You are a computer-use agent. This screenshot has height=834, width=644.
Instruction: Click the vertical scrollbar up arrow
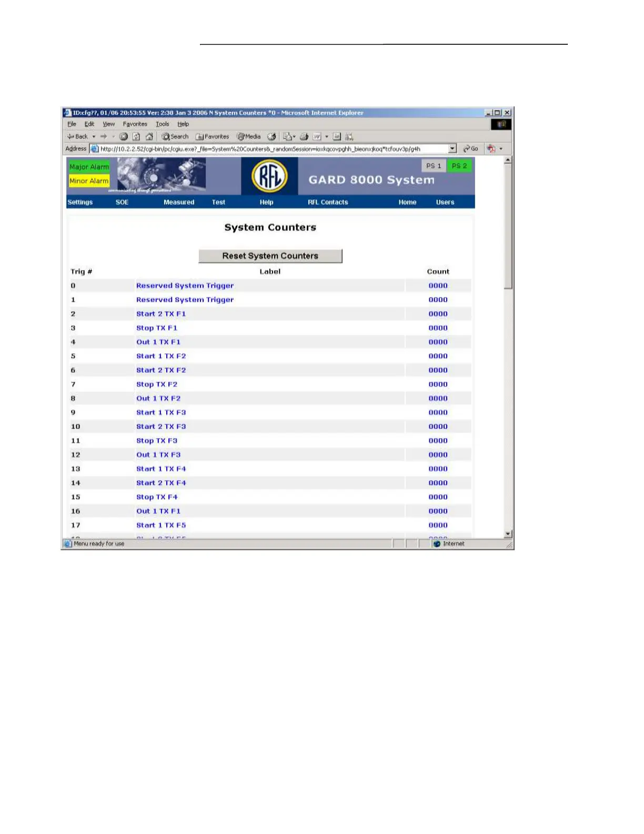[508, 160]
